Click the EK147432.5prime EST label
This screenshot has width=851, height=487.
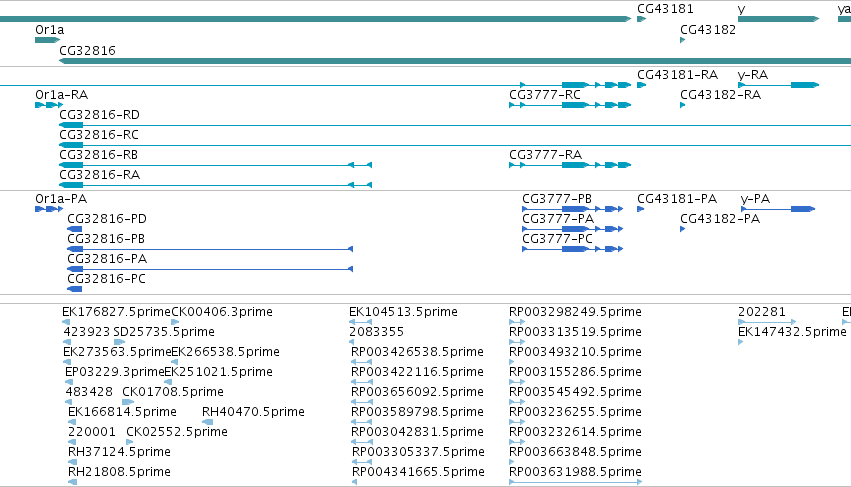click(792, 332)
